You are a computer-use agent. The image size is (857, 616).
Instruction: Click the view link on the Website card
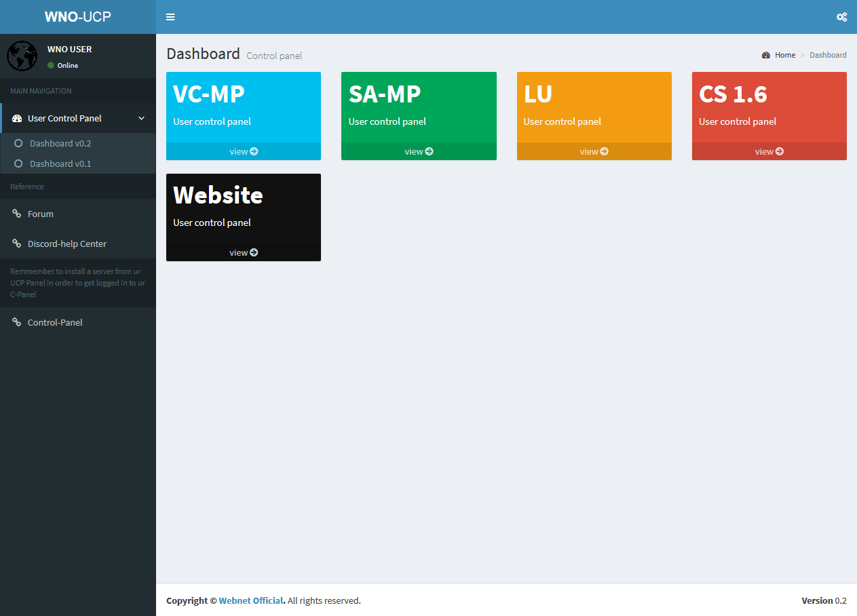click(244, 252)
